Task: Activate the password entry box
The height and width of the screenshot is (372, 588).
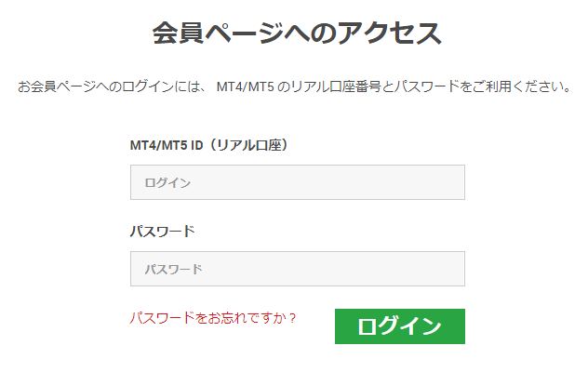Action: tap(298, 269)
